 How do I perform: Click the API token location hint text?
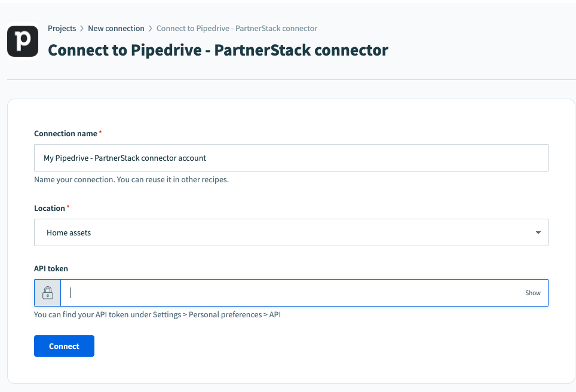[x=157, y=314]
